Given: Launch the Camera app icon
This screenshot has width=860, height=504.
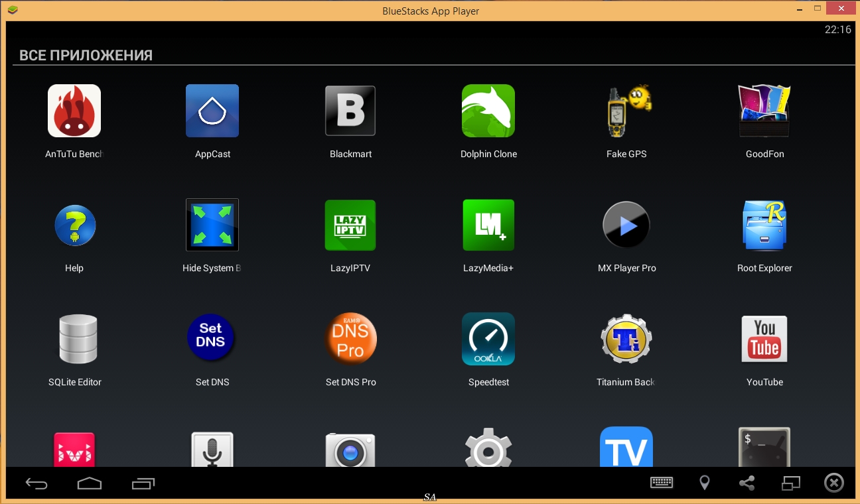Looking at the screenshot, I should point(350,450).
